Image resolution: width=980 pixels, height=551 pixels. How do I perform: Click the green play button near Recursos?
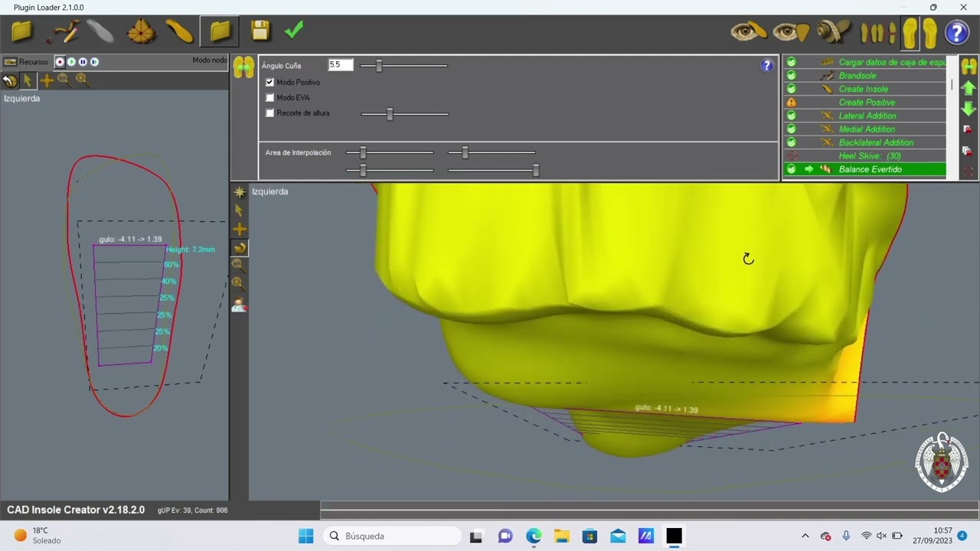(71, 62)
